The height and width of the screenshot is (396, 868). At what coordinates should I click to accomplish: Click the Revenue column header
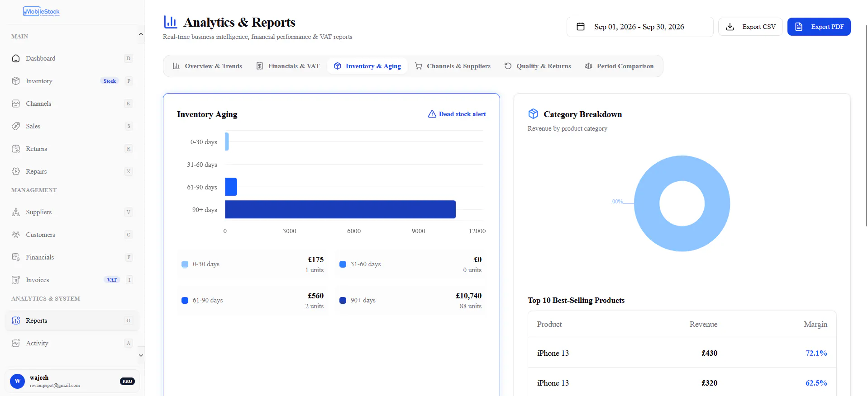[x=703, y=324]
